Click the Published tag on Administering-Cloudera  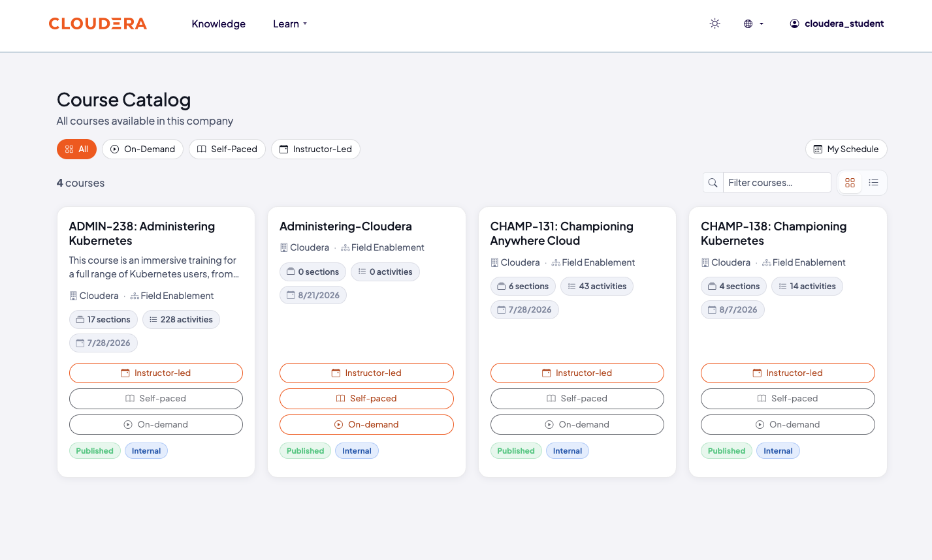click(305, 450)
